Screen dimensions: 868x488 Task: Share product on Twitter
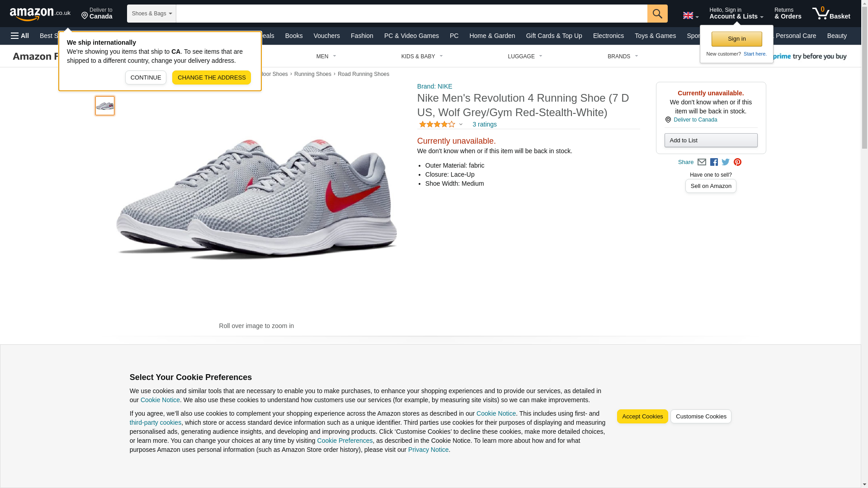click(726, 162)
